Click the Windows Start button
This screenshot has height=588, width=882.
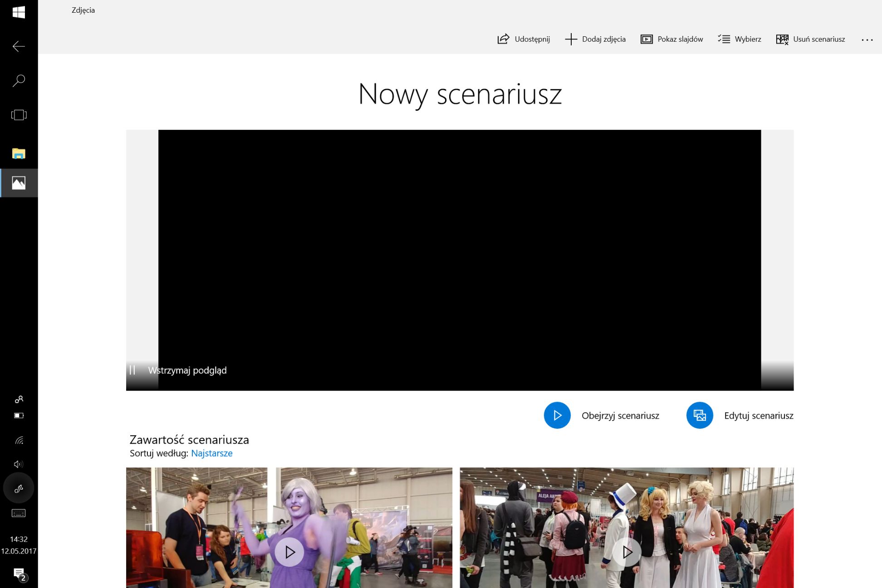pyautogui.click(x=19, y=12)
